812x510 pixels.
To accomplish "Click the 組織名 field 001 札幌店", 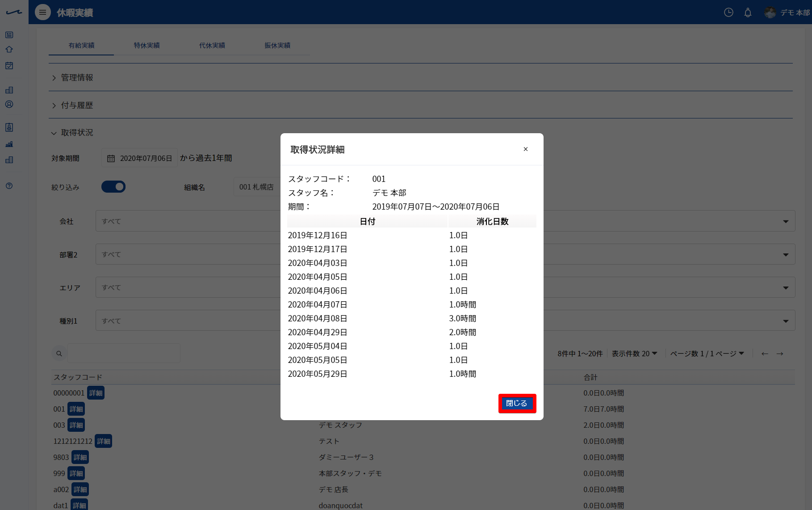I will tap(257, 187).
